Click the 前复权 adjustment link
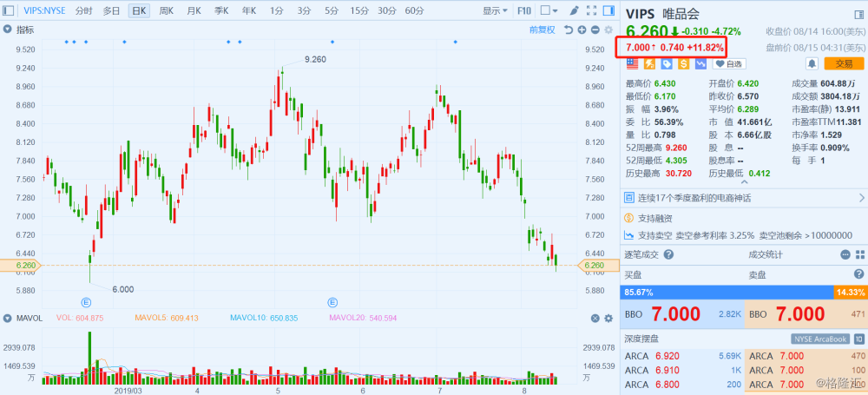Screen dimensions: 868x395 pyautogui.click(x=545, y=30)
